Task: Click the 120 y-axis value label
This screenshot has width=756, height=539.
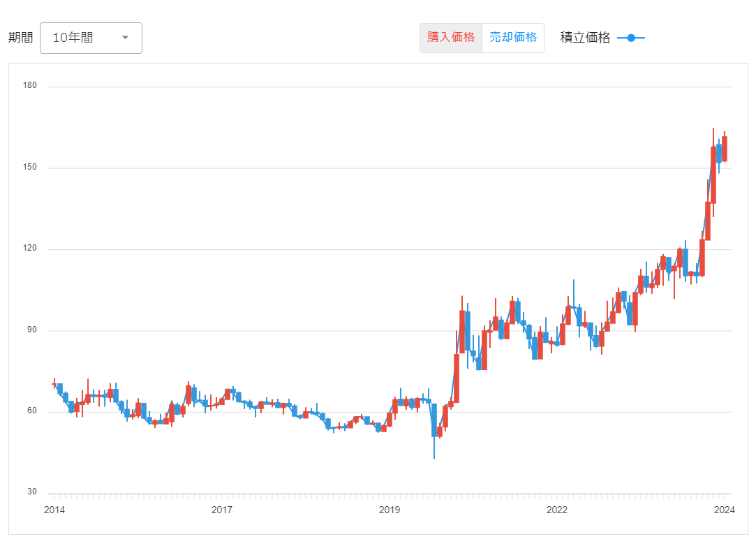Action: click(31, 249)
